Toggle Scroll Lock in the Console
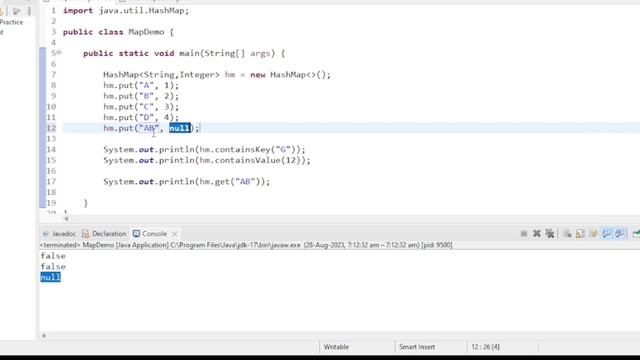640x360 pixels. 580,233
